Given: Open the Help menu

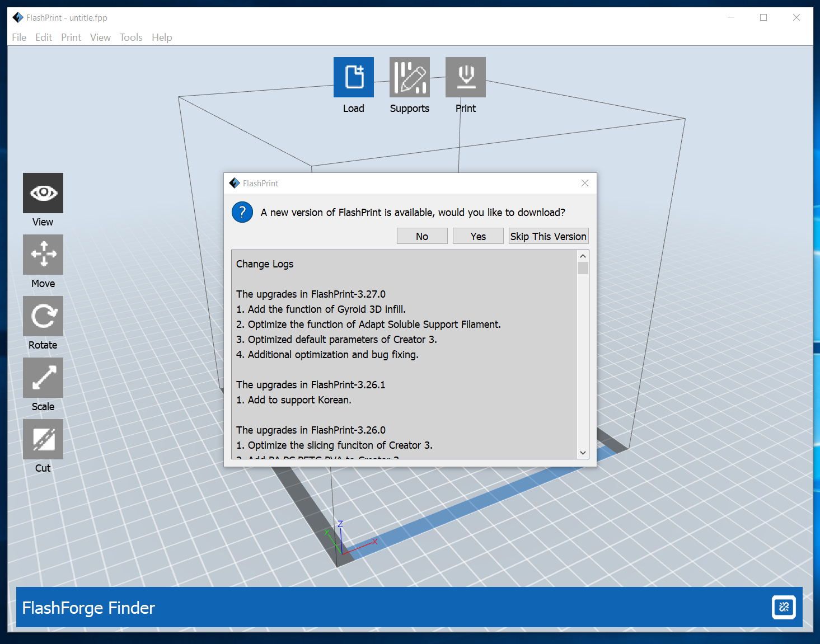Looking at the screenshot, I should click(x=162, y=37).
